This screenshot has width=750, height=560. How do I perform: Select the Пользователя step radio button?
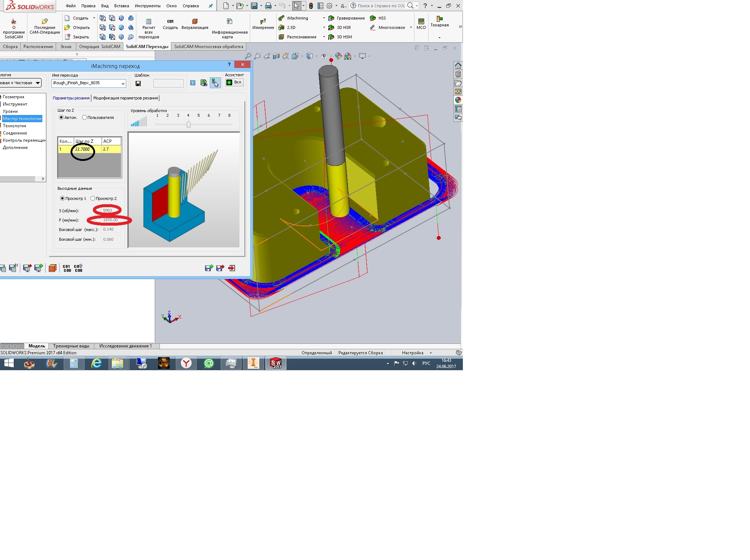coord(85,117)
